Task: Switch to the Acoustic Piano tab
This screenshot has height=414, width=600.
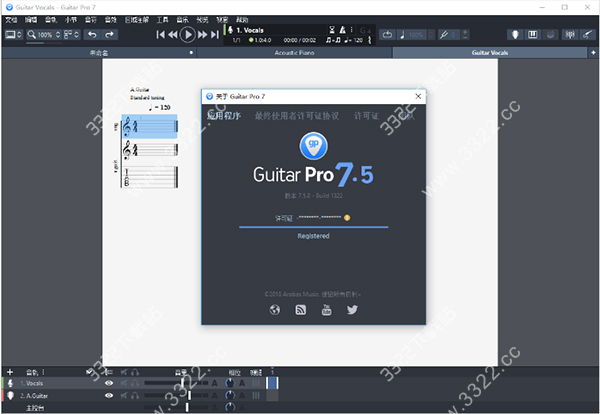Action: tap(294, 53)
